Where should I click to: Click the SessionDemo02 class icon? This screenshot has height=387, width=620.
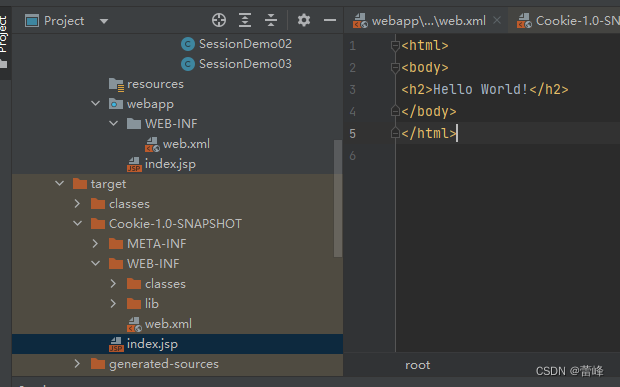(188, 44)
